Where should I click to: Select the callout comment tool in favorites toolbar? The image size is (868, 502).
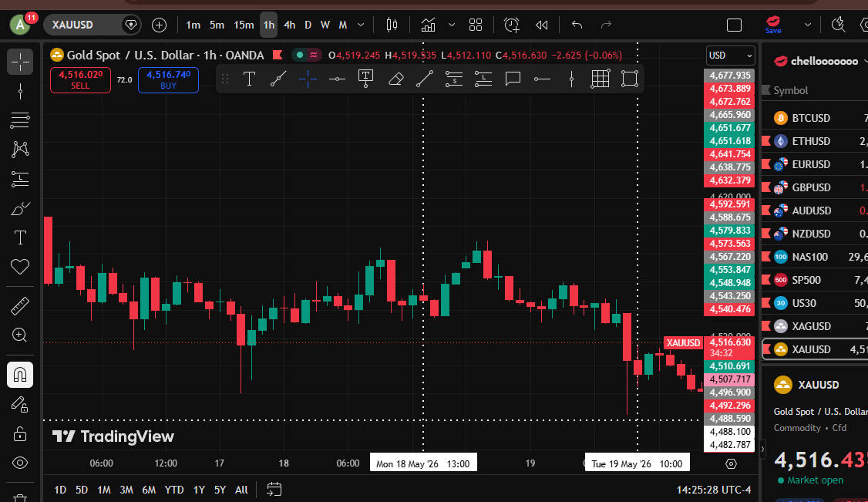pos(513,79)
